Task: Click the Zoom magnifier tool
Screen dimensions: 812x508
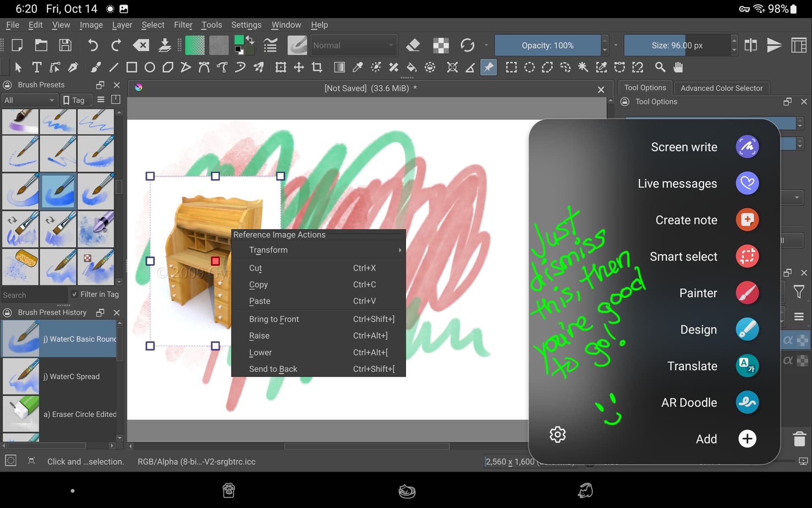Action: [x=660, y=67]
